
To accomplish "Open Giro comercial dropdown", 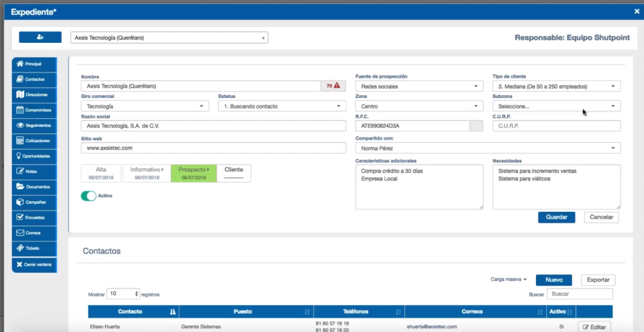I will coord(145,106).
